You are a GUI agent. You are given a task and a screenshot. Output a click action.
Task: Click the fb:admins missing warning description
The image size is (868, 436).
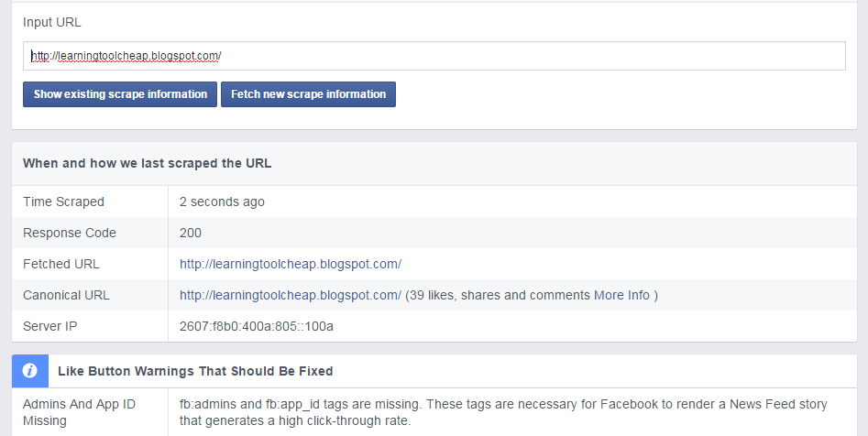[x=503, y=412]
